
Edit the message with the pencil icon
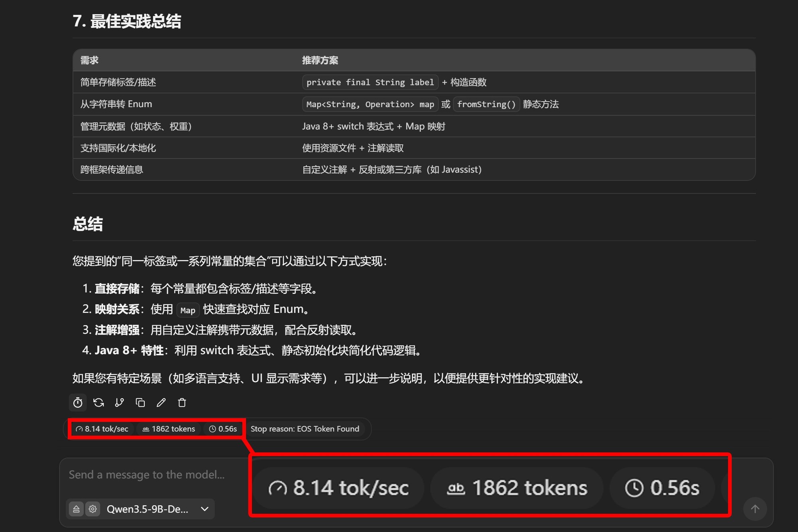tap(161, 403)
